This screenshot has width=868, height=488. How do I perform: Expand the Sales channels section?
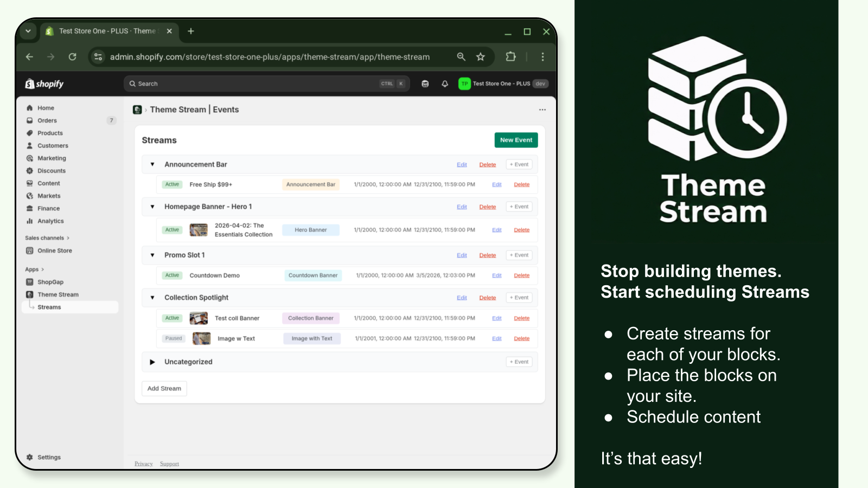pos(47,238)
